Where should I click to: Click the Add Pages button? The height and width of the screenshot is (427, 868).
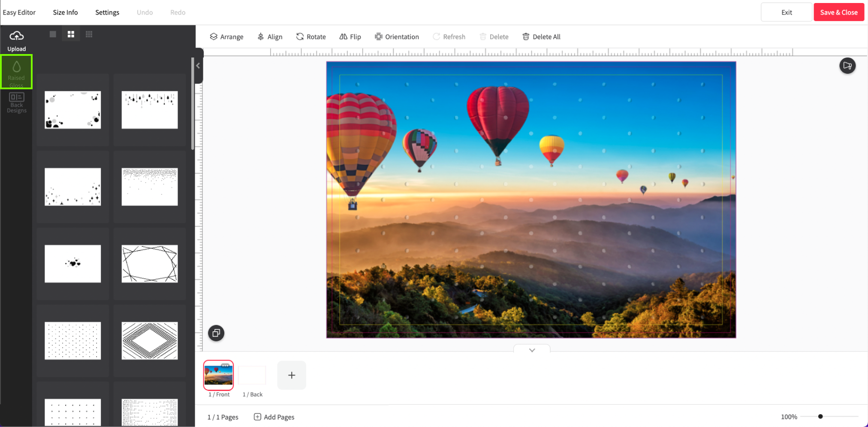pos(274,417)
